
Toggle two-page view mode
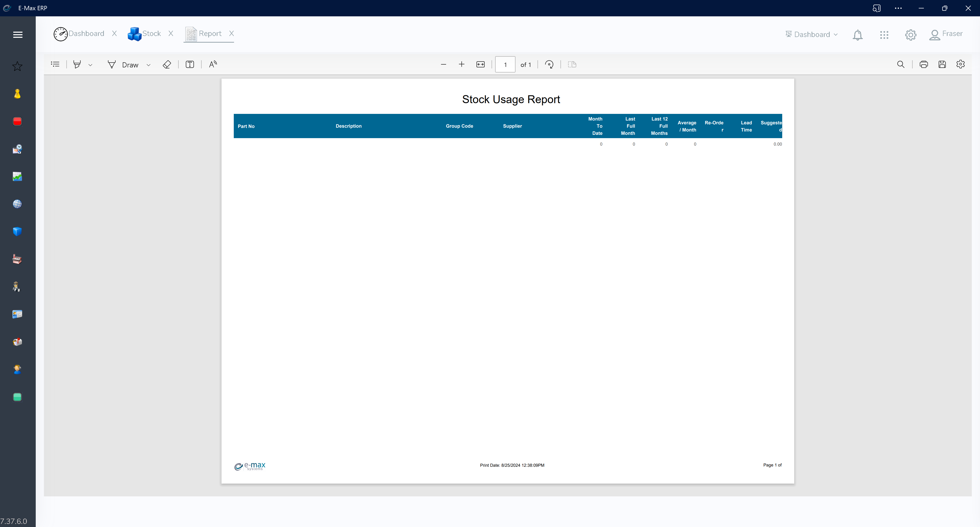tap(572, 64)
